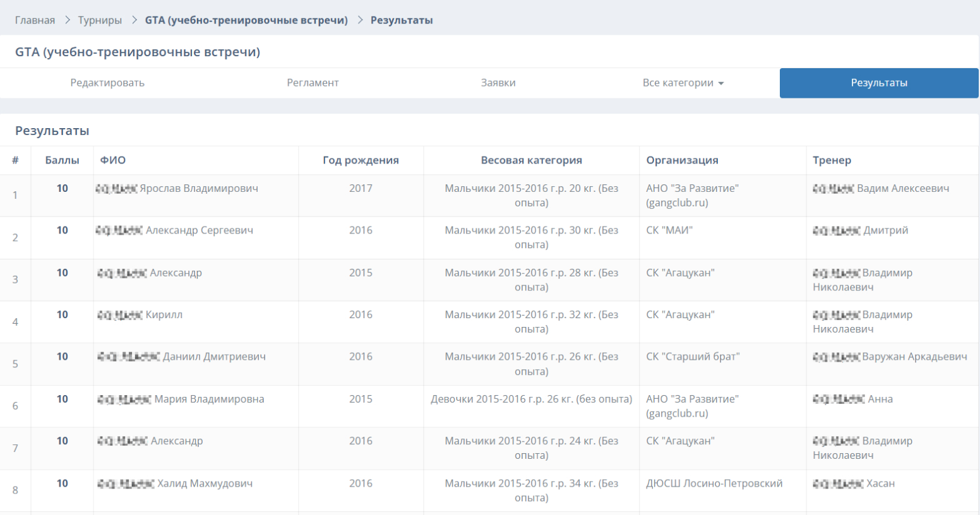Viewport: 980px width, 515px height.
Task: Click the Весовая категория column header
Action: (531, 160)
